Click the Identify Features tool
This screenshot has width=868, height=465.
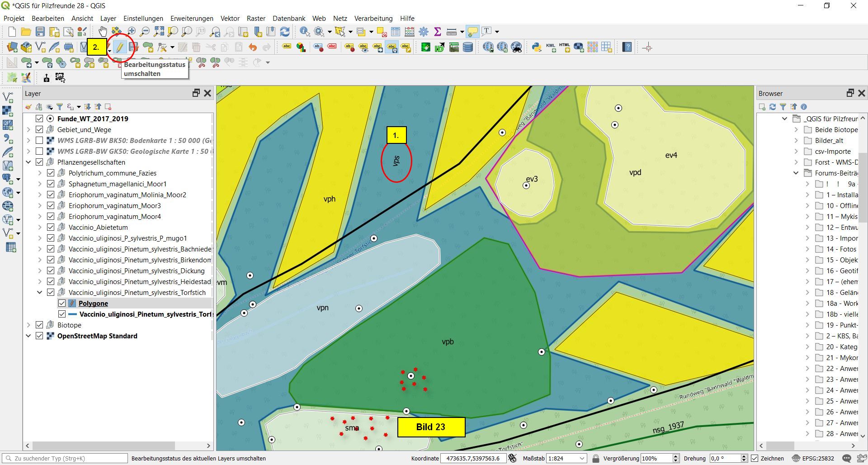[x=305, y=31]
